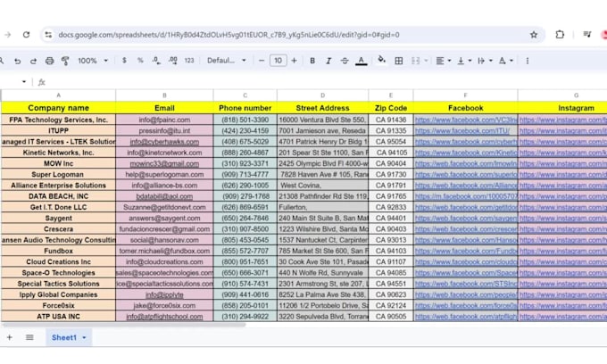Viewport: 607px width, 364px height.
Task: Undo the last spreadsheet action
Action: pos(18,61)
